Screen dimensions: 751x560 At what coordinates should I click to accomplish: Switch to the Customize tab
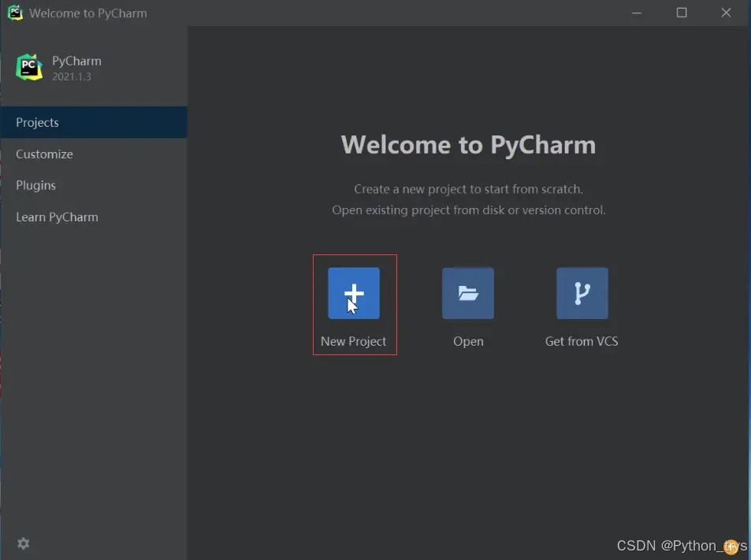pos(94,154)
